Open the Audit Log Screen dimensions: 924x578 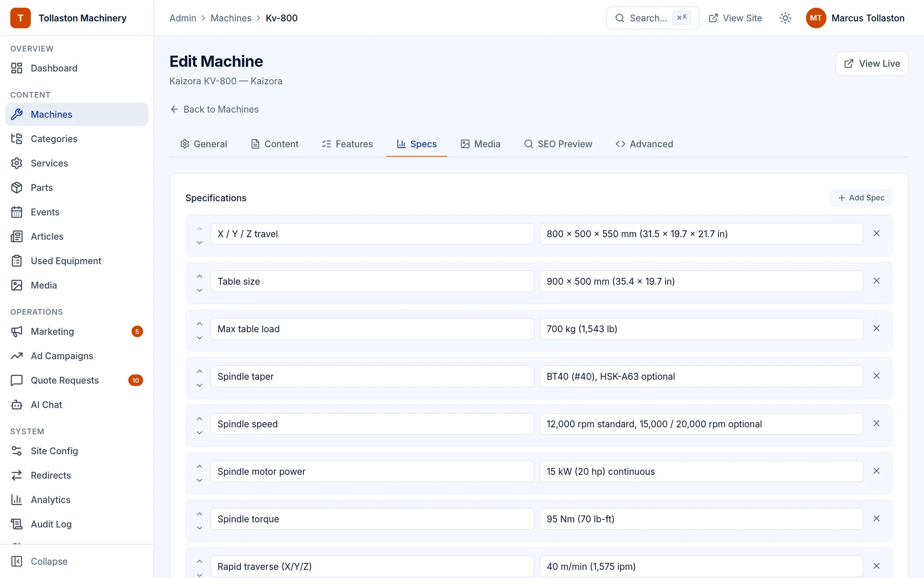77,524
